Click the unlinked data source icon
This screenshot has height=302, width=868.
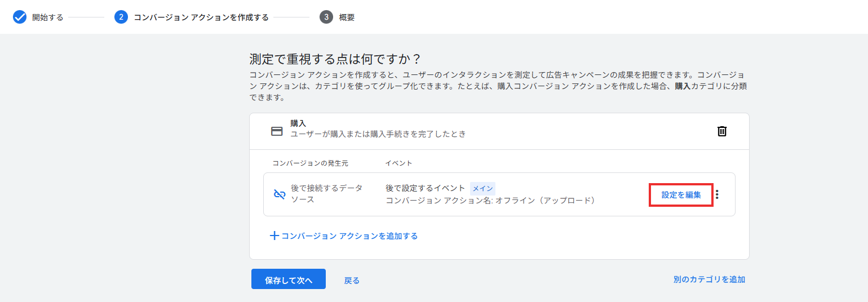tap(279, 194)
